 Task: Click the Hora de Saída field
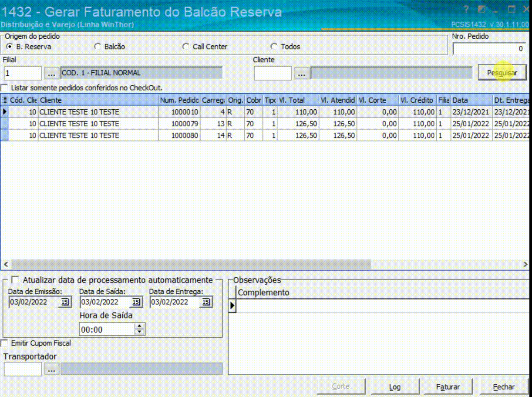coord(107,330)
